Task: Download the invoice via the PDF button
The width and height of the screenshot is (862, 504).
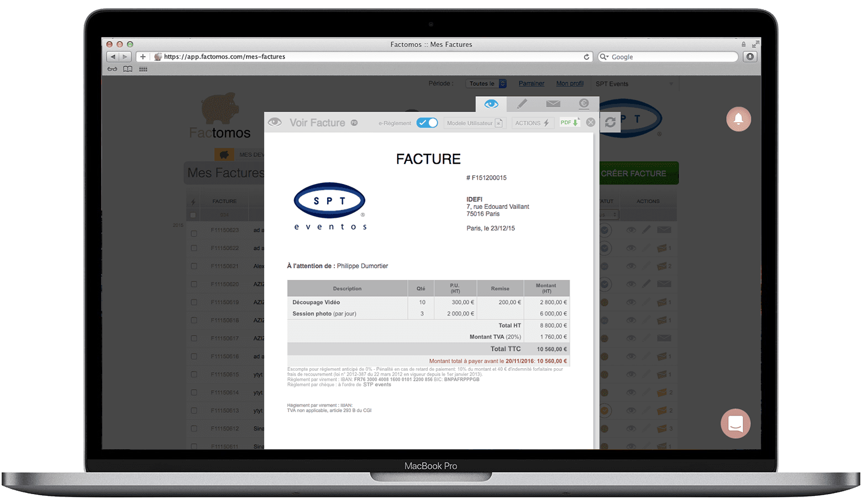Action: point(570,123)
